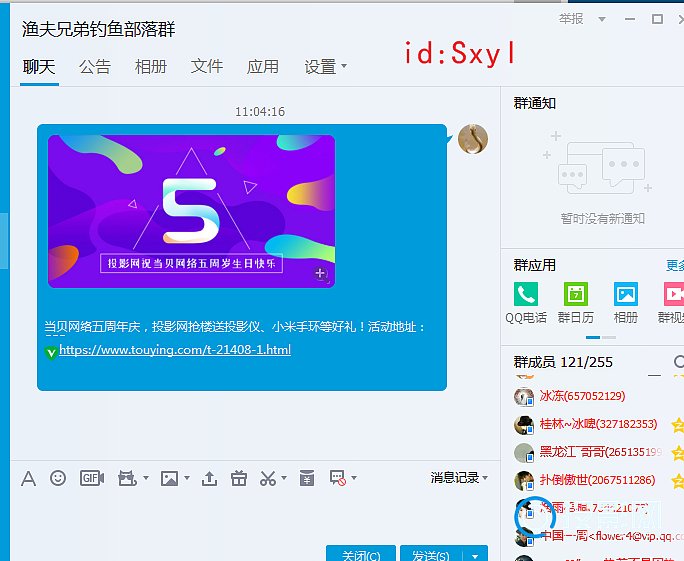The height and width of the screenshot is (561, 684).
Task: Open the 文件 tab
Action: 207,67
